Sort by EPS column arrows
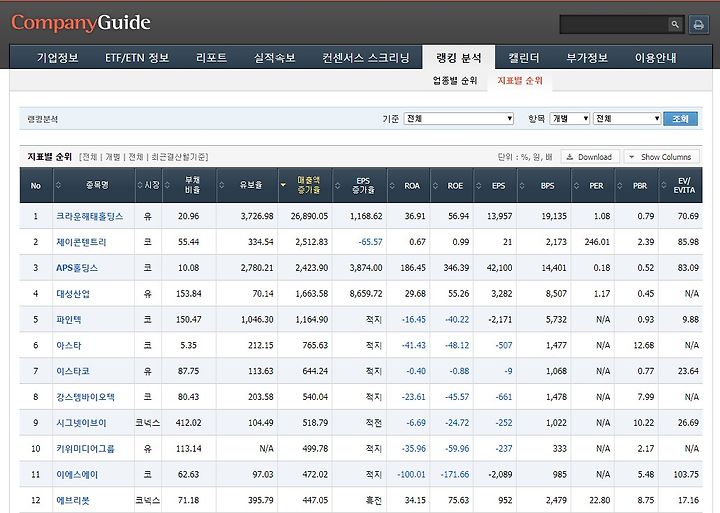720x513 pixels. [478, 186]
